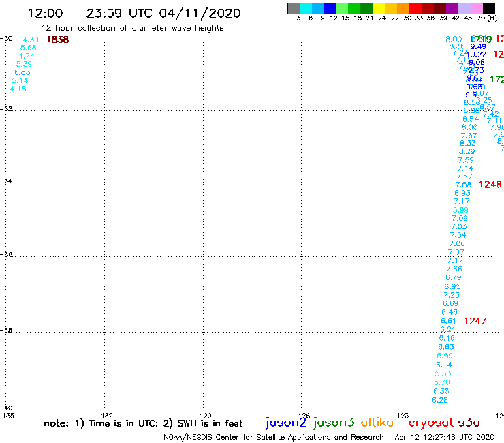The image size is (504, 443).
Task: Click the wave height value 6.14
Action: pyautogui.click(x=443, y=365)
